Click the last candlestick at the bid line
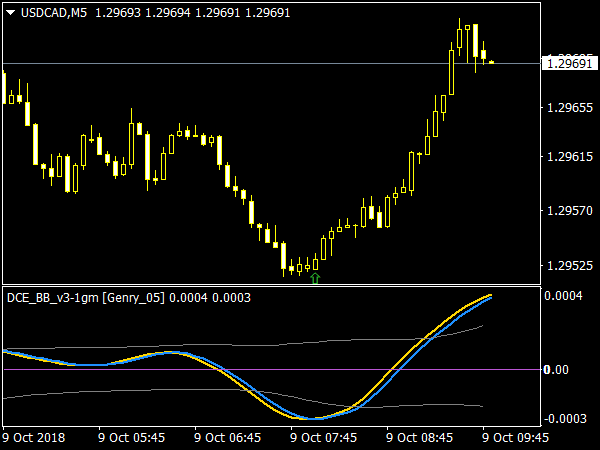Image resolution: width=600 pixels, height=450 pixels. click(492, 62)
